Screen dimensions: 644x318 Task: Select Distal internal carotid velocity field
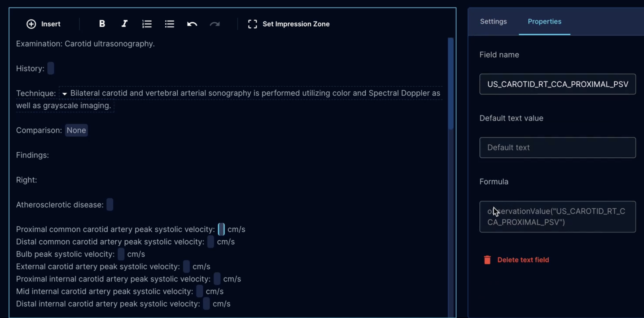(x=206, y=304)
